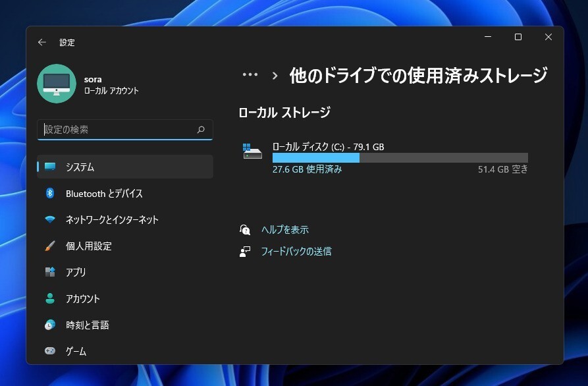Click the ローカル ストレージ heading
This screenshot has height=386, width=588.
(x=284, y=112)
